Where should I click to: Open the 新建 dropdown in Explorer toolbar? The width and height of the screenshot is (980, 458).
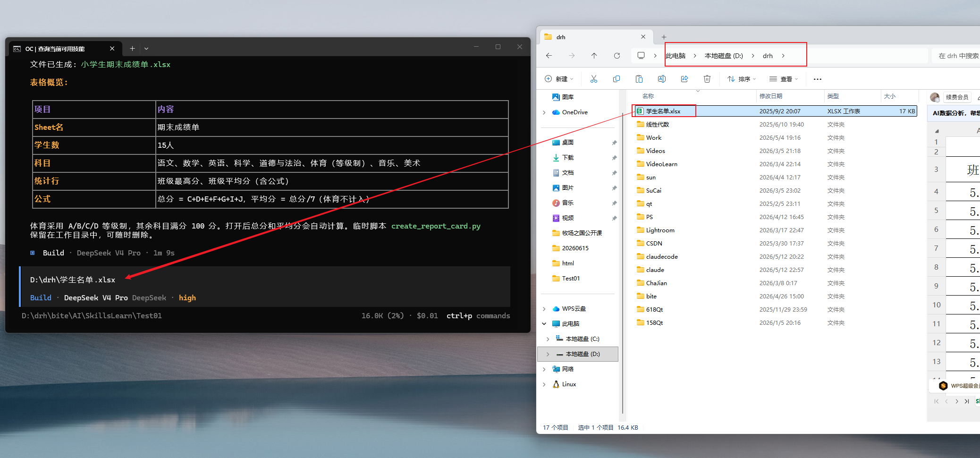point(559,79)
